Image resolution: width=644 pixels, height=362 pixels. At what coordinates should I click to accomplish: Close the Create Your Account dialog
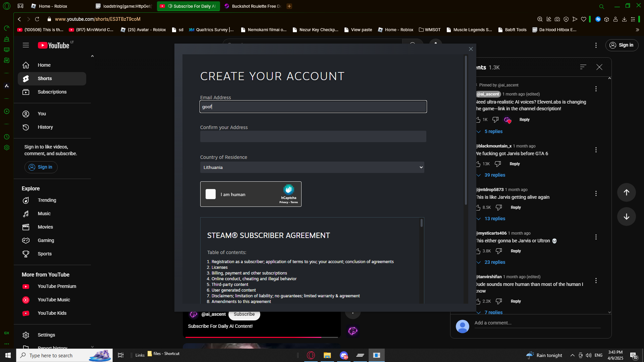click(471, 49)
